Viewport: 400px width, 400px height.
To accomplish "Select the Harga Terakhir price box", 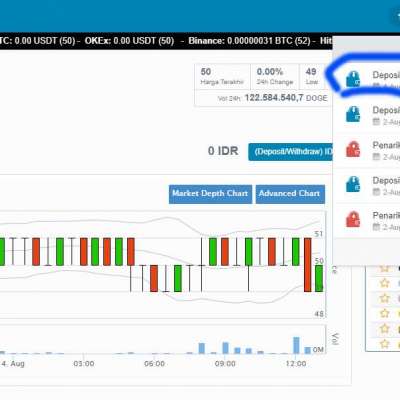I will [x=222, y=77].
